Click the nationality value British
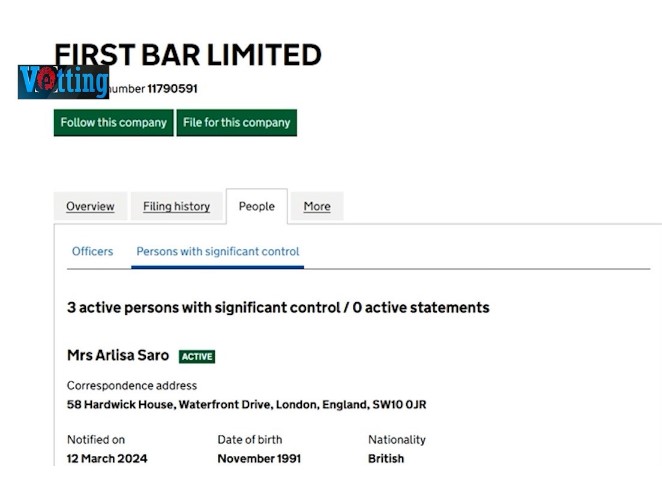 tap(386, 459)
